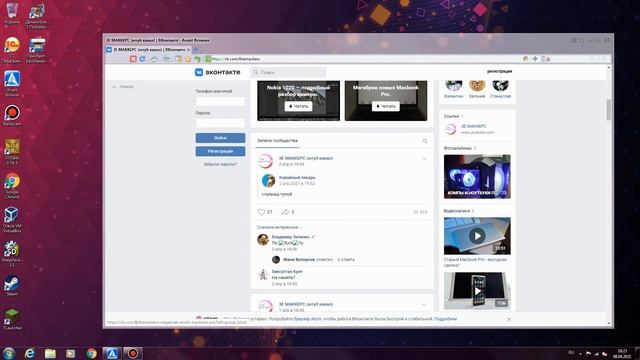Select the ЗЕ МАККЕРС VKontakte tab
Image resolution: width=640 pixels, height=360 pixels.
(x=149, y=49)
